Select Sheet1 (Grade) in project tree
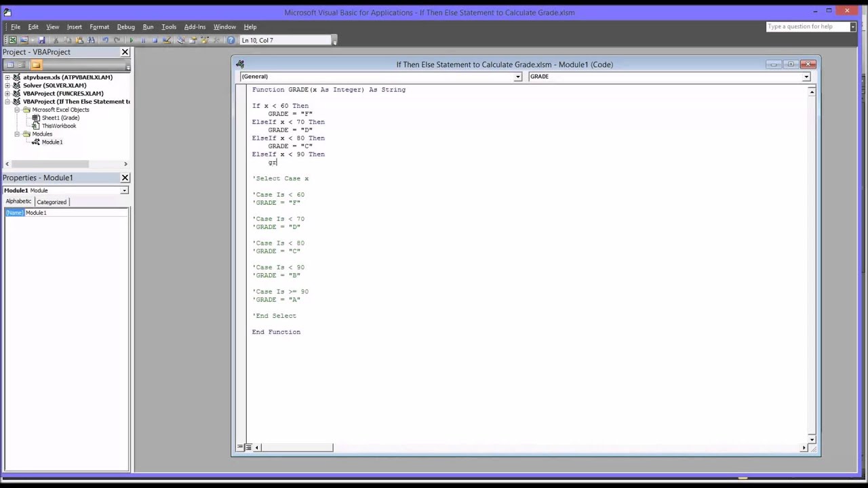 (x=60, y=118)
